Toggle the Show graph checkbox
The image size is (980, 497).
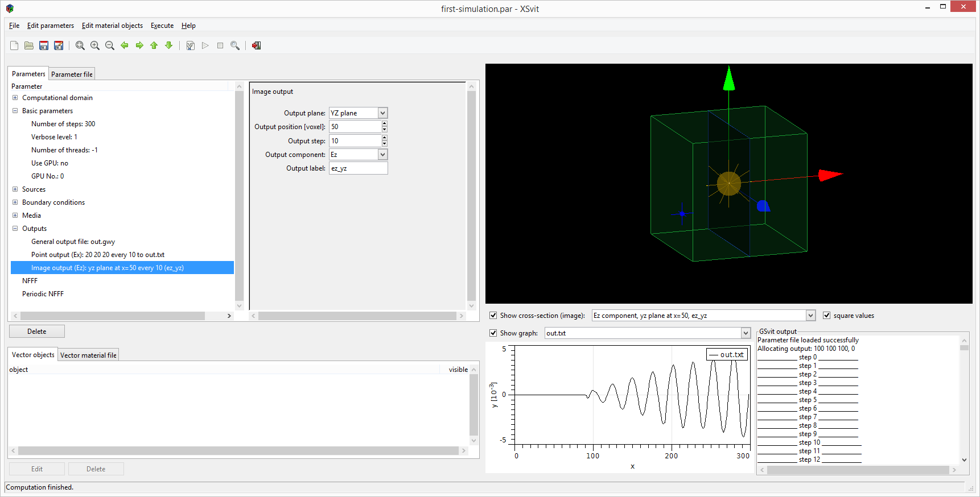tap(493, 333)
